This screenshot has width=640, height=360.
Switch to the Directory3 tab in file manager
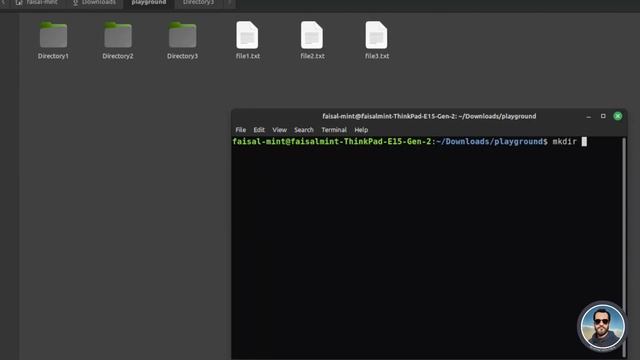pos(198,3)
